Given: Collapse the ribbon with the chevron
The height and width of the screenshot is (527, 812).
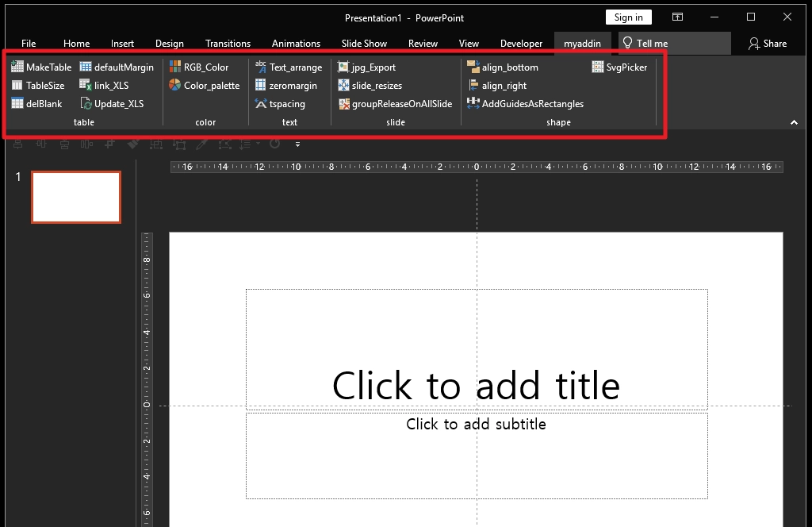Looking at the screenshot, I should tap(794, 122).
